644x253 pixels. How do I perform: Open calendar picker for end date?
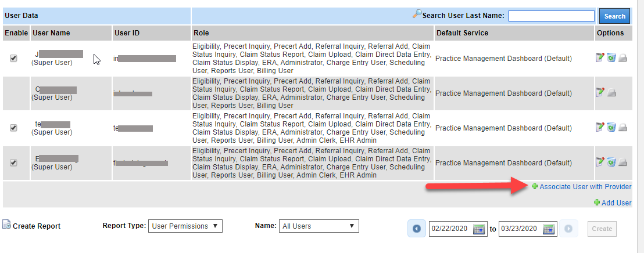tap(549, 229)
